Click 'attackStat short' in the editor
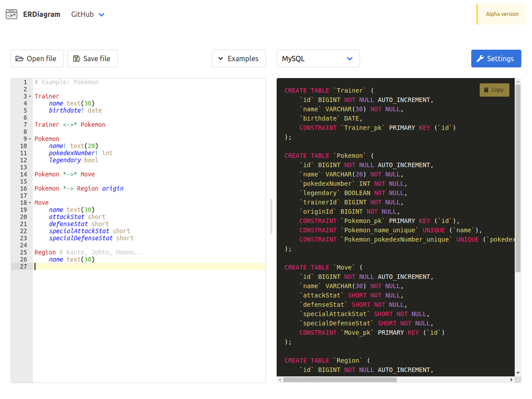The height and width of the screenshot is (399, 532). coord(77,217)
